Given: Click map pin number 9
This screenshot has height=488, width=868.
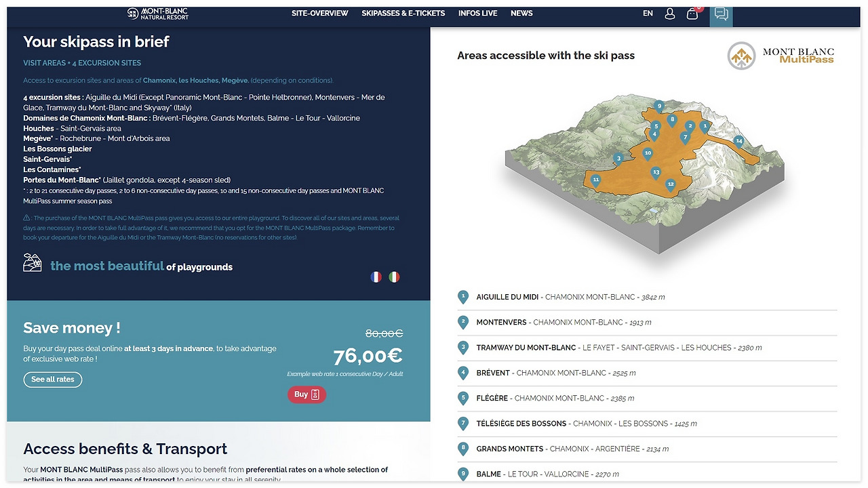Looking at the screenshot, I should (658, 106).
